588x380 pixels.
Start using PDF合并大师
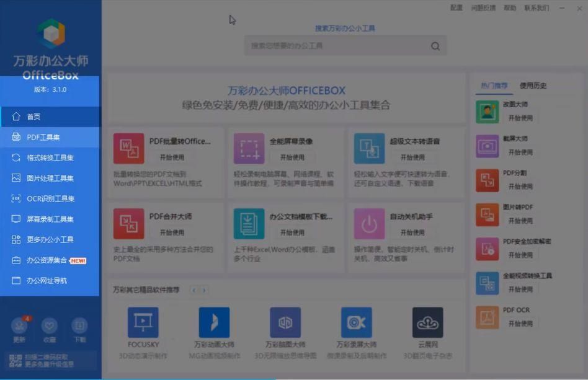[x=172, y=232]
